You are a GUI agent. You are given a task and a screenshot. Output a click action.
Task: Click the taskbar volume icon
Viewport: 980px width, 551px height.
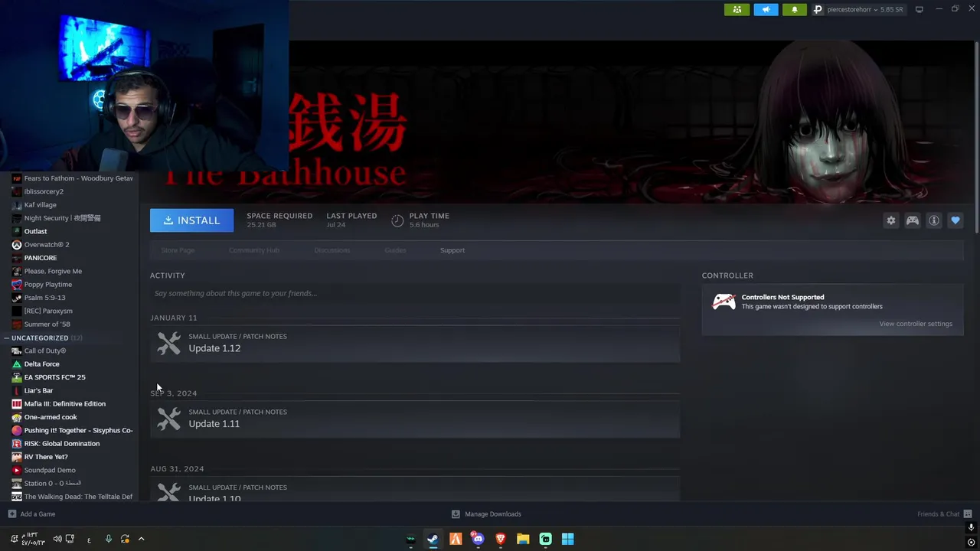(x=57, y=539)
